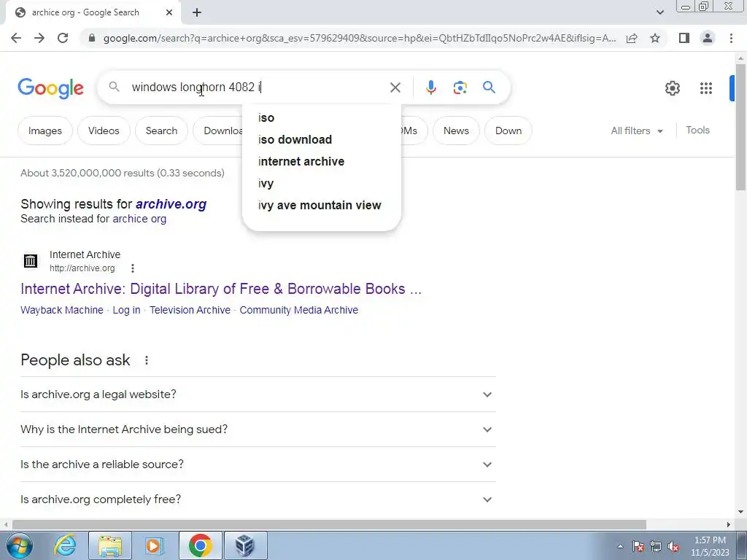Screen dimensions: 747x560
Task: Open the taskbar clock showing 1:57 PM
Action: (710, 546)
